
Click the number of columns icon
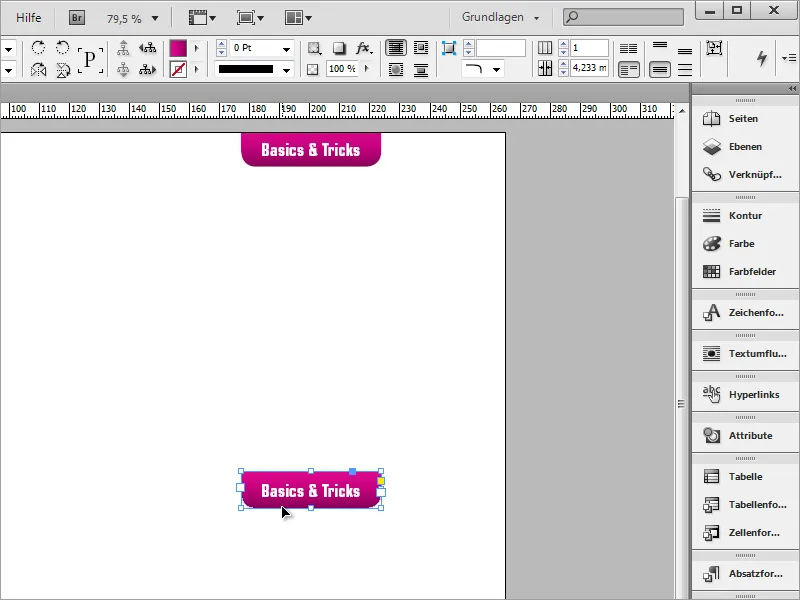545,48
